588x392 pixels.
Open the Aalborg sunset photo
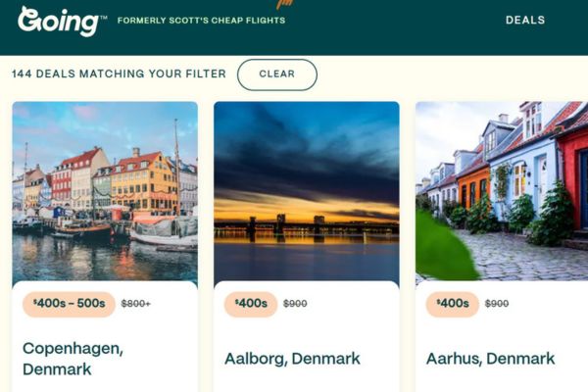pyautogui.click(x=307, y=191)
